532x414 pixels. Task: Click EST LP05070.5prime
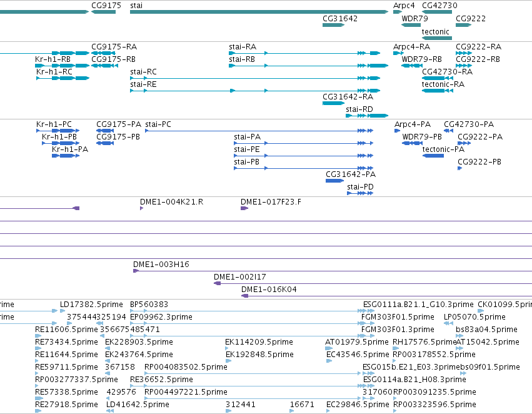point(448,323)
